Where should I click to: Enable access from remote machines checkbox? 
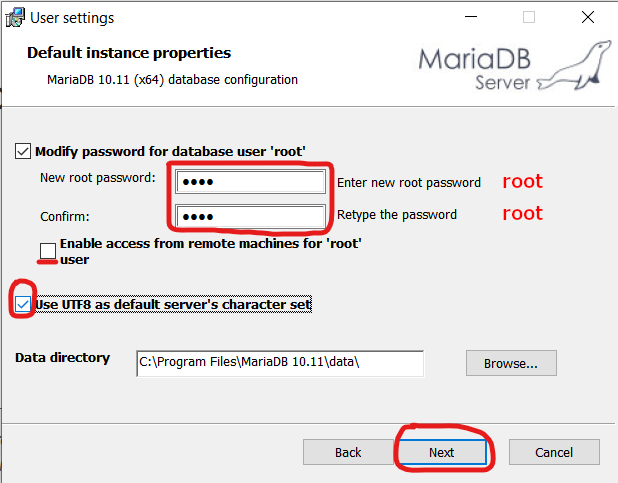(48, 249)
